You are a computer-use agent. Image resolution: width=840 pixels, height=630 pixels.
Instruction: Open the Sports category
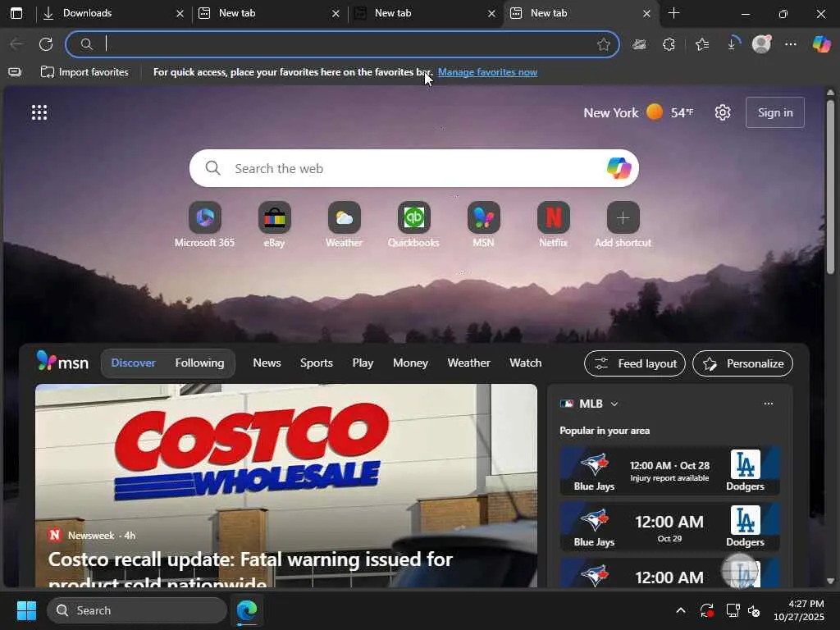316,363
